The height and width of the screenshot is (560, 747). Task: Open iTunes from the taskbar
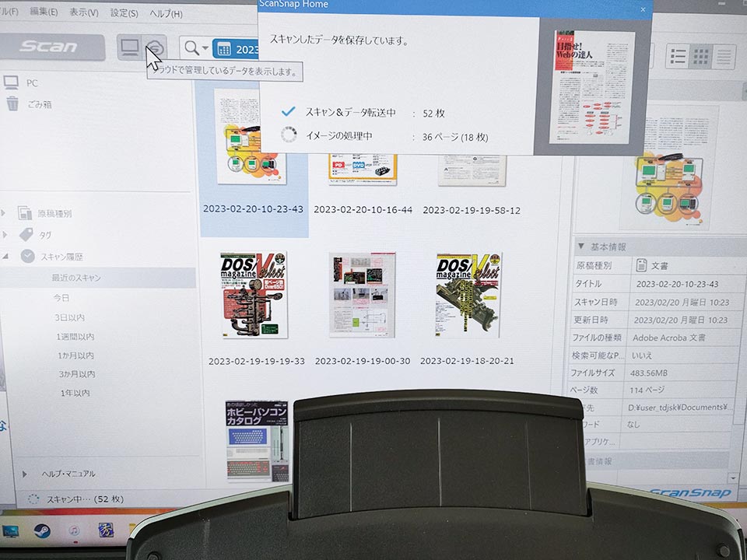click(x=74, y=530)
